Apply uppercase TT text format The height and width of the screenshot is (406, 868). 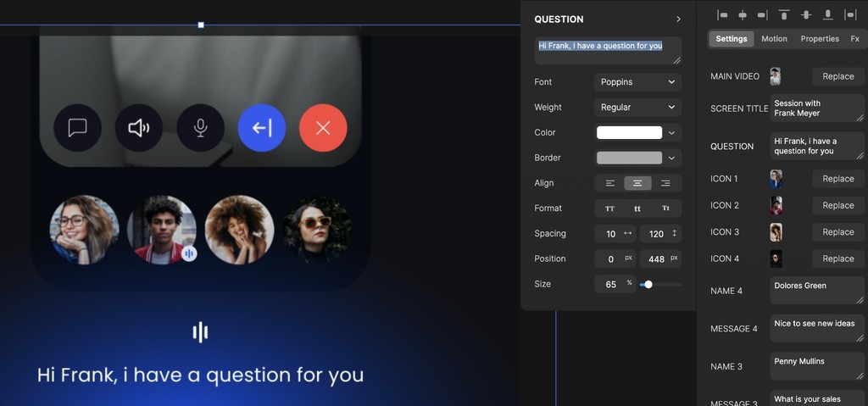pyautogui.click(x=609, y=209)
